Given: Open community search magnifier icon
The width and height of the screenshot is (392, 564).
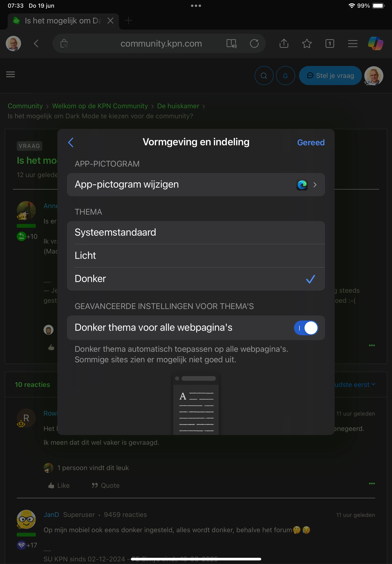Looking at the screenshot, I should [264, 76].
